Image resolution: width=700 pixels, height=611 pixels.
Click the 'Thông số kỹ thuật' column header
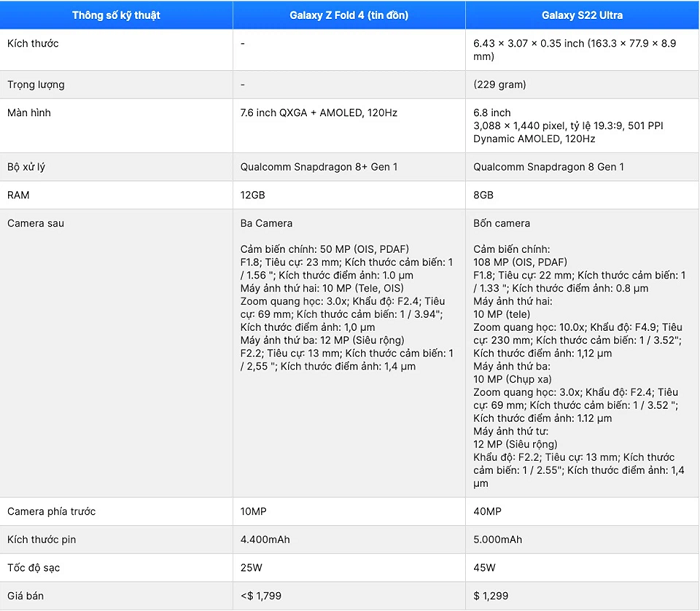coord(116,15)
